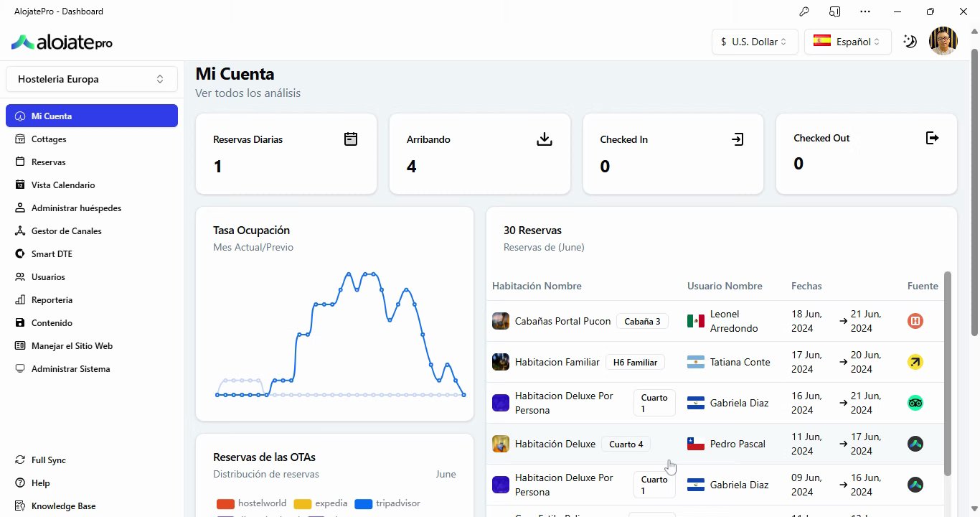Screen dimensions: 980x517
Task: Click Cuarto 1 badge in 09 Jun row
Action: click(x=654, y=485)
